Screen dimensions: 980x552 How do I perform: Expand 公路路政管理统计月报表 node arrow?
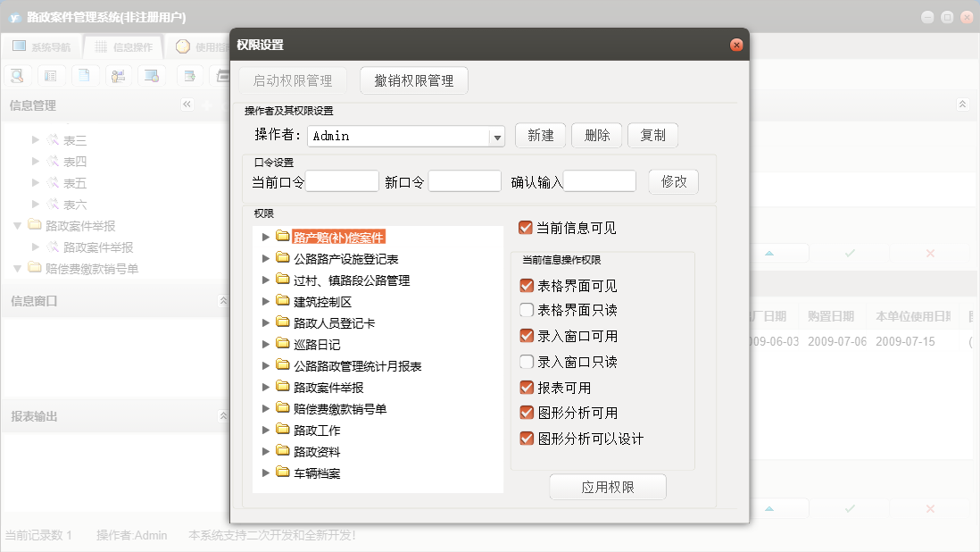point(266,365)
